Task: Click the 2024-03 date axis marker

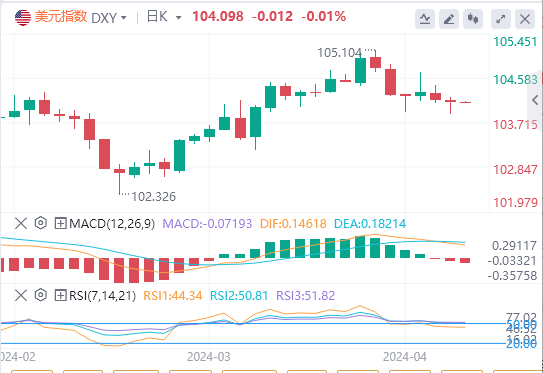Action: [x=208, y=356]
